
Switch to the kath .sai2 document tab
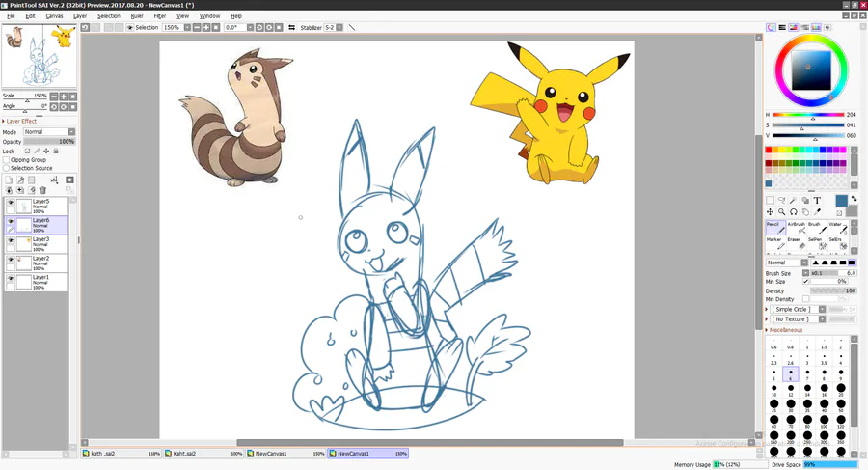[122, 454]
